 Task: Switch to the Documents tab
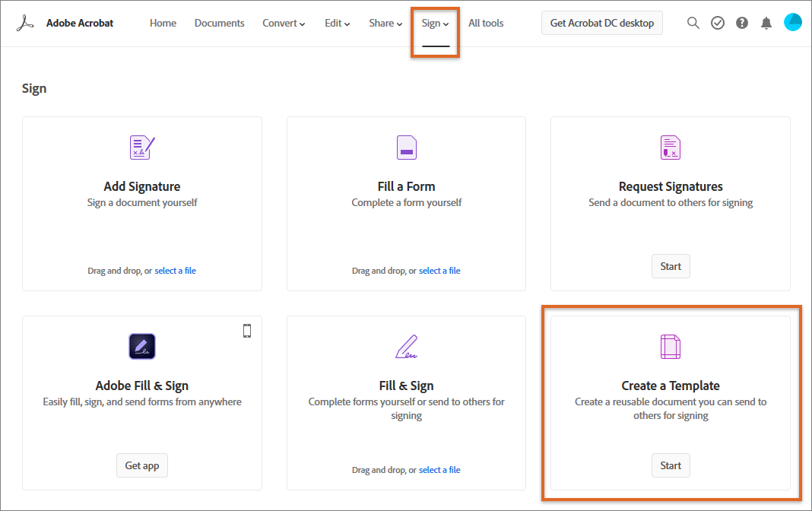tap(219, 23)
